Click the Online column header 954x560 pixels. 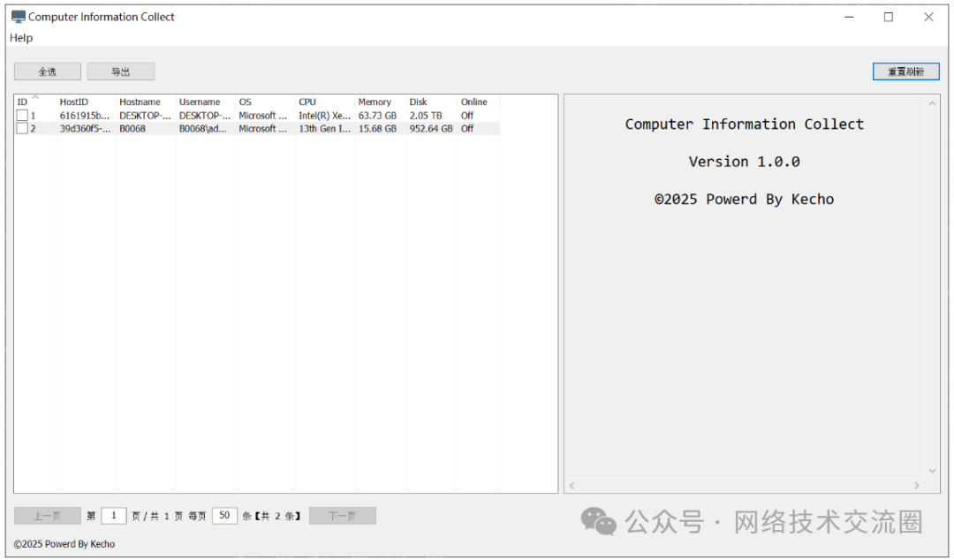coord(473,102)
